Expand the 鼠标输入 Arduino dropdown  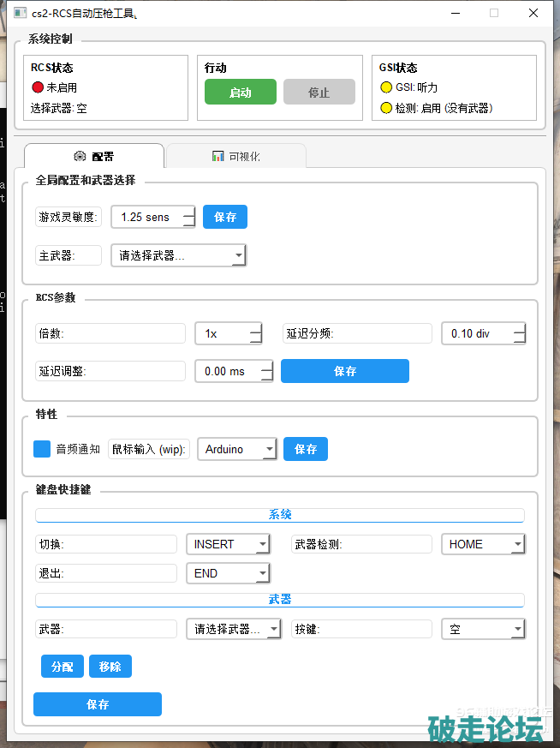pyautogui.click(x=237, y=449)
